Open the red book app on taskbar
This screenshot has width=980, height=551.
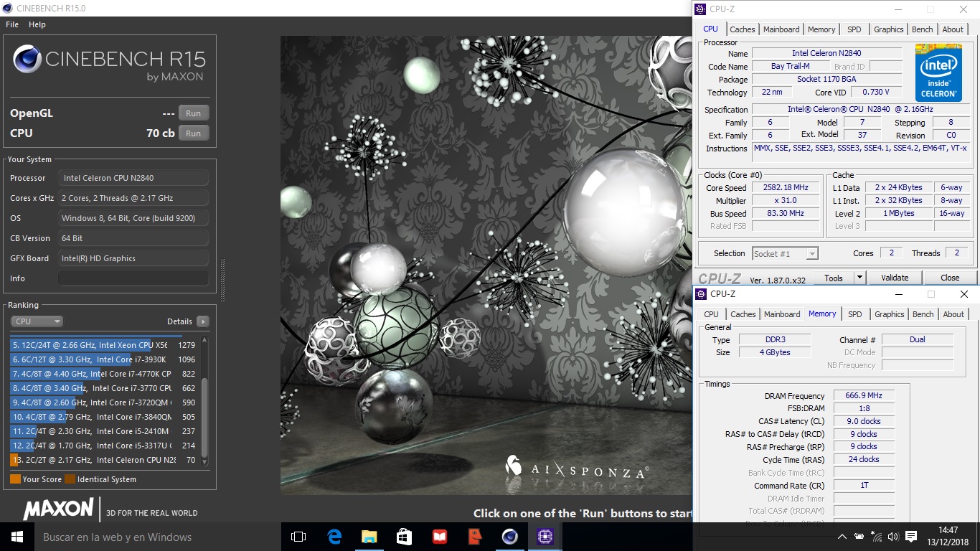point(439,537)
